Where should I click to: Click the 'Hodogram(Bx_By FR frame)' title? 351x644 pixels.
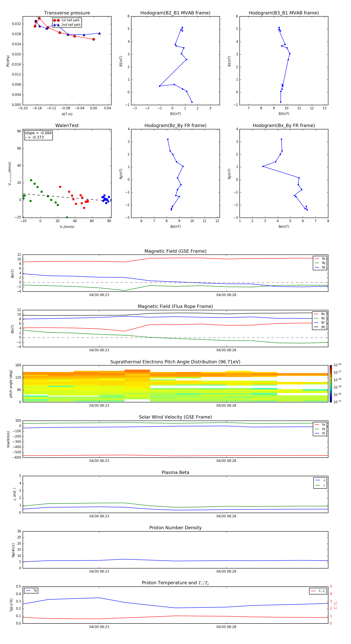[x=284, y=125]
